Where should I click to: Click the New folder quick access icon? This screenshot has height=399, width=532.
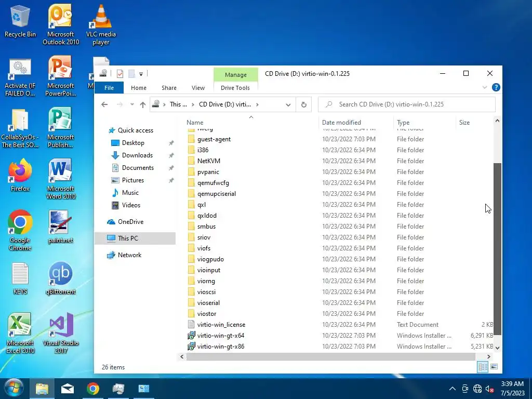[x=131, y=74]
